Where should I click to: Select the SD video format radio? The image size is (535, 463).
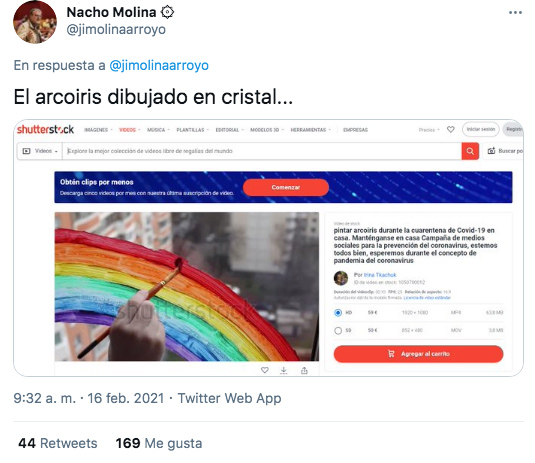coord(338,330)
